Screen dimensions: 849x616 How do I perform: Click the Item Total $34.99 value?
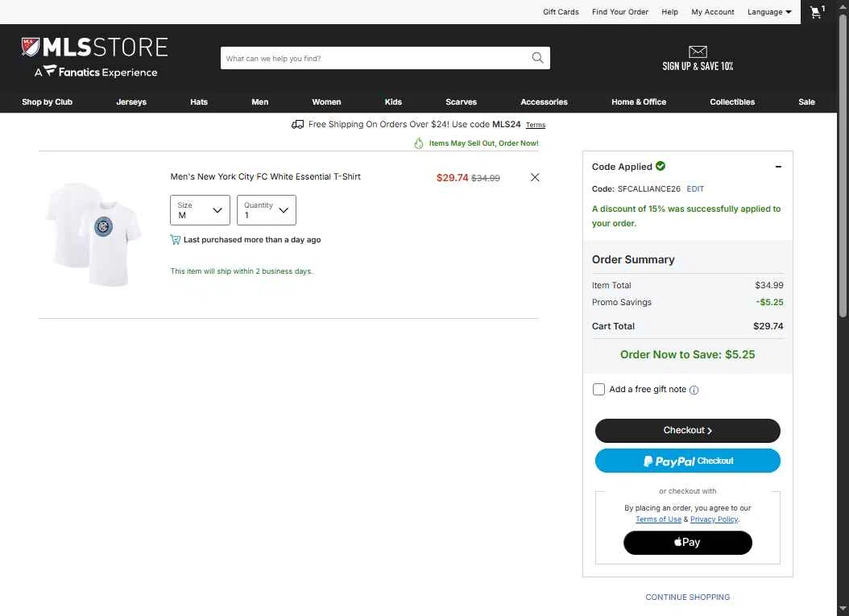pos(769,285)
